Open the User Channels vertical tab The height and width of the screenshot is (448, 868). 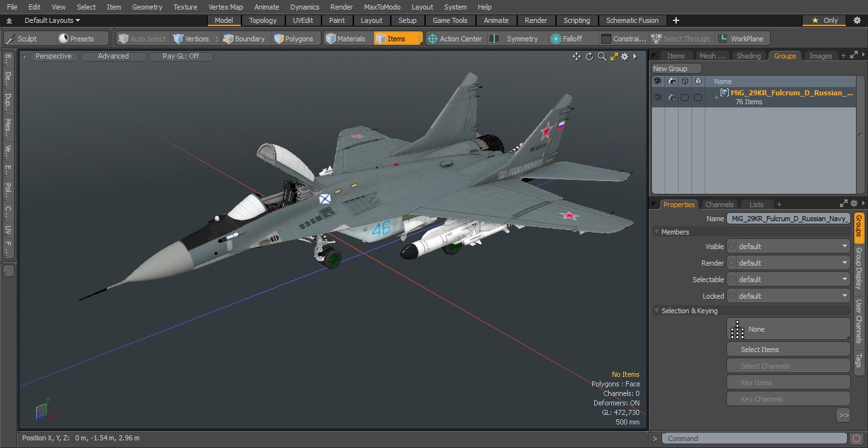tap(858, 321)
